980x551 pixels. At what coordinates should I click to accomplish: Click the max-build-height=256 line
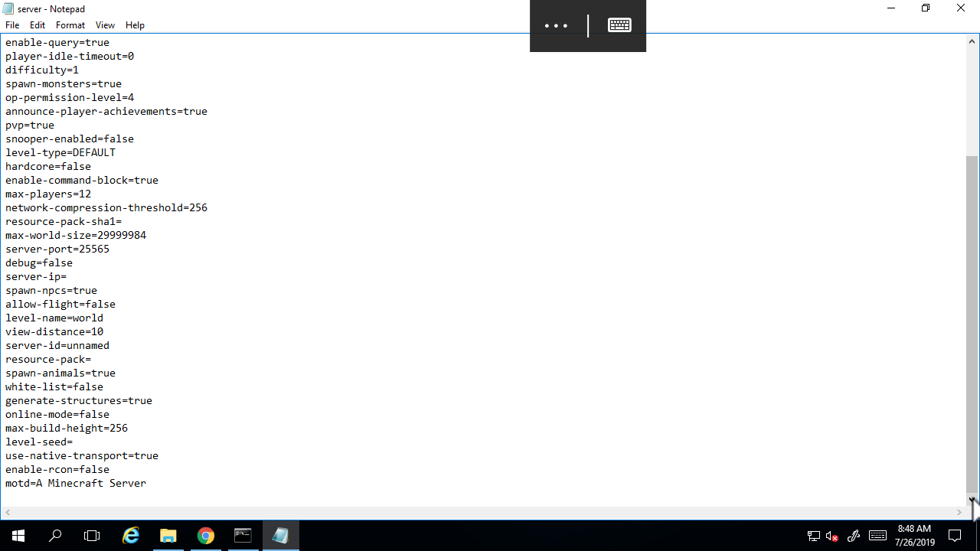click(67, 429)
